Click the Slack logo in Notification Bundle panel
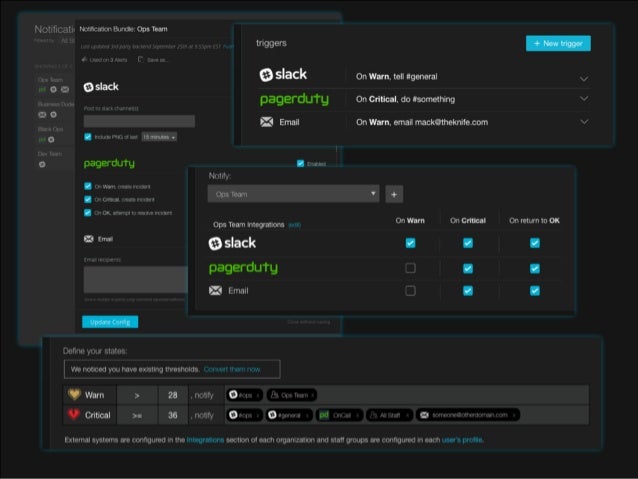 pos(101,87)
